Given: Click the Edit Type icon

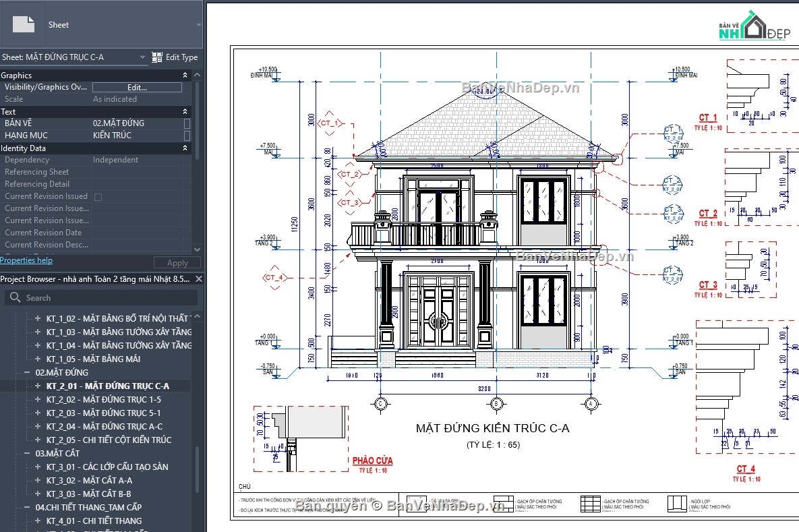Looking at the screenshot, I should point(158,57).
